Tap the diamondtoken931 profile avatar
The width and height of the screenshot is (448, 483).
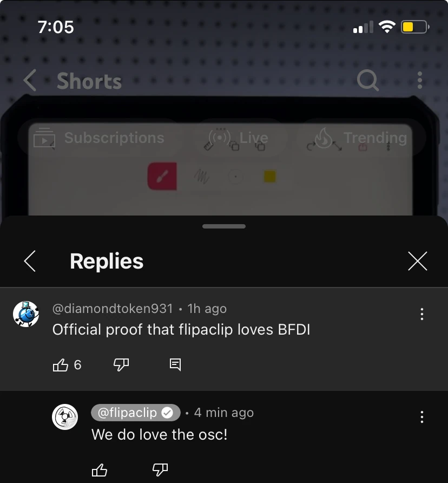click(x=26, y=314)
